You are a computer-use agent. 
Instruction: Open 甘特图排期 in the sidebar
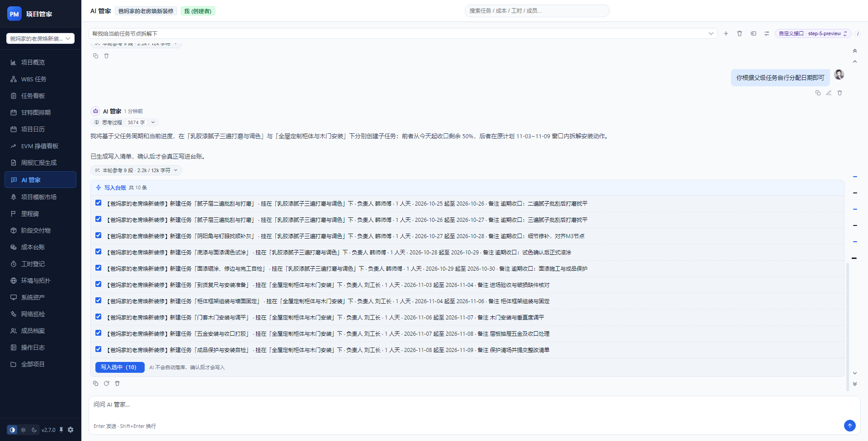(40, 113)
